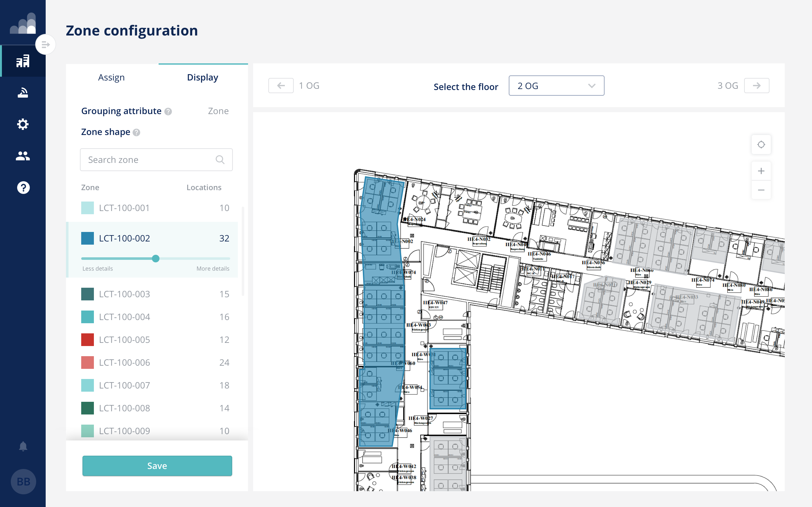The image size is (812, 507).
Task: Expand the sidebar with arrow toggle
Action: tap(45, 44)
